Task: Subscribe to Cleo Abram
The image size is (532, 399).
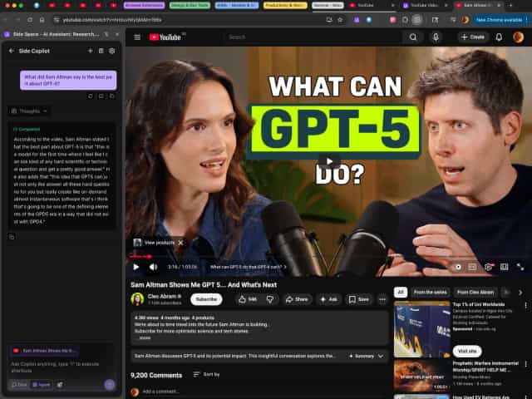Action: coord(206,299)
